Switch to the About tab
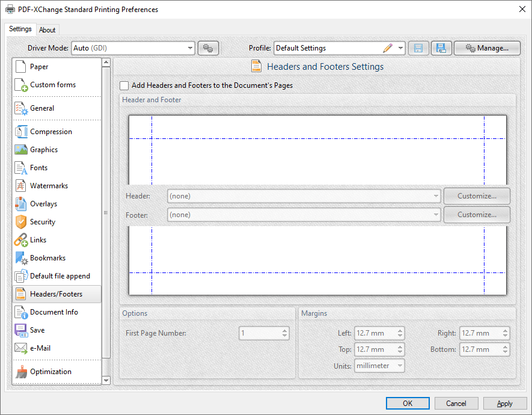532x415 pixels. coord(47,29)
